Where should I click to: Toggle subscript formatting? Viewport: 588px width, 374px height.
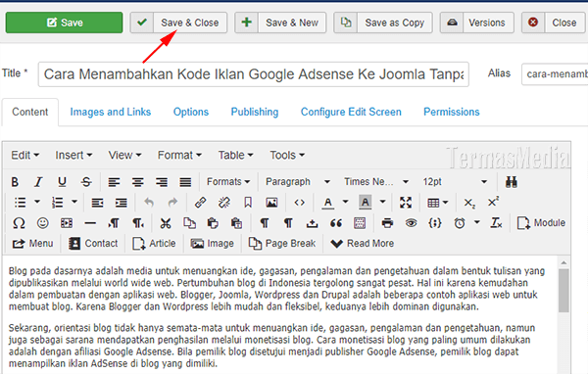(469, 203)
